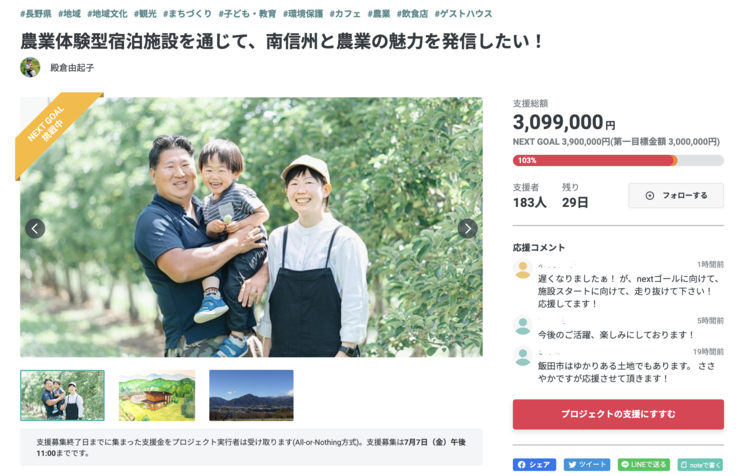Viewport: 736px width, 476px height.
Task: Share on Facebook via シェア button
Action: coord(534,465)
